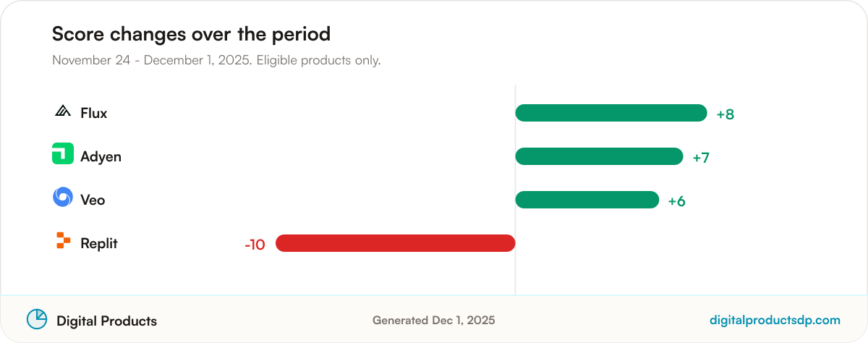This screenshot has height=343, width=868.
Task: Click the Replit product name
Action: pos(99,243)
